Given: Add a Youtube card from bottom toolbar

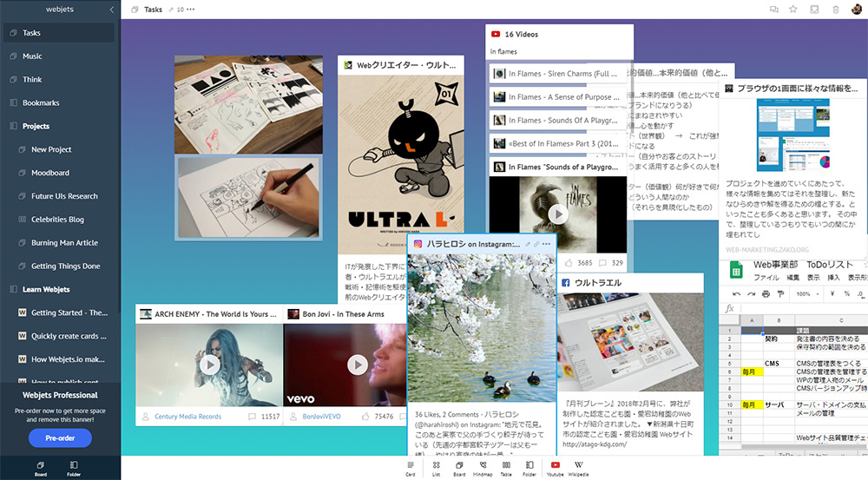Looking at the screenshot, I should click(556, 469).
